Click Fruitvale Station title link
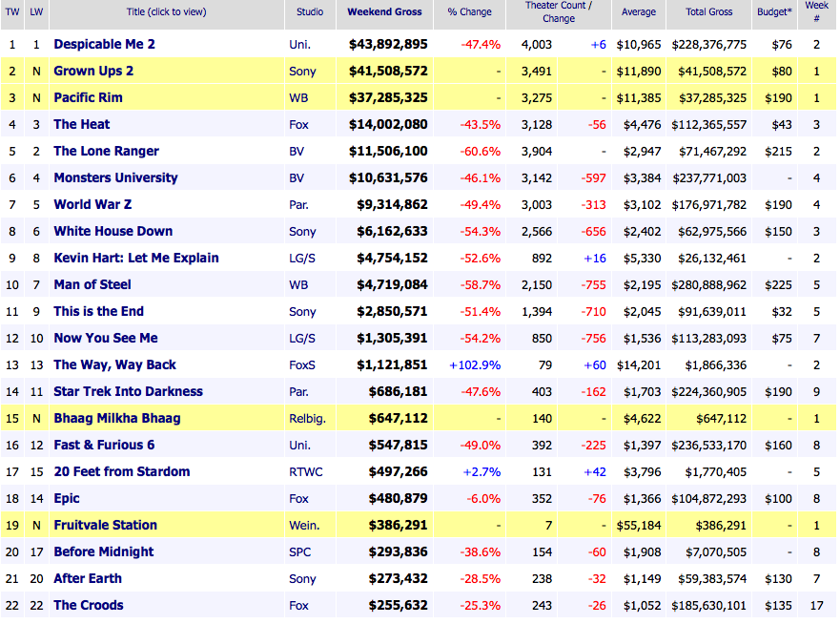 point(106,525)
